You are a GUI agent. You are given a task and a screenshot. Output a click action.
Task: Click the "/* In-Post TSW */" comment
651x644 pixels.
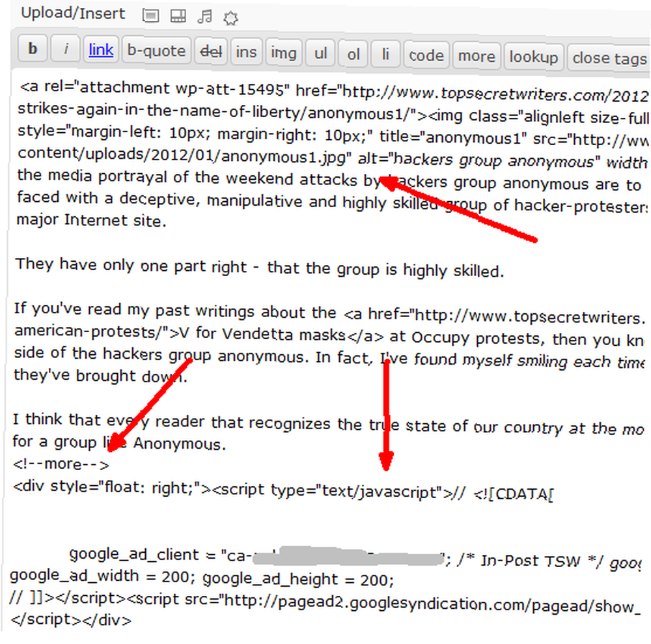(530, 561)
